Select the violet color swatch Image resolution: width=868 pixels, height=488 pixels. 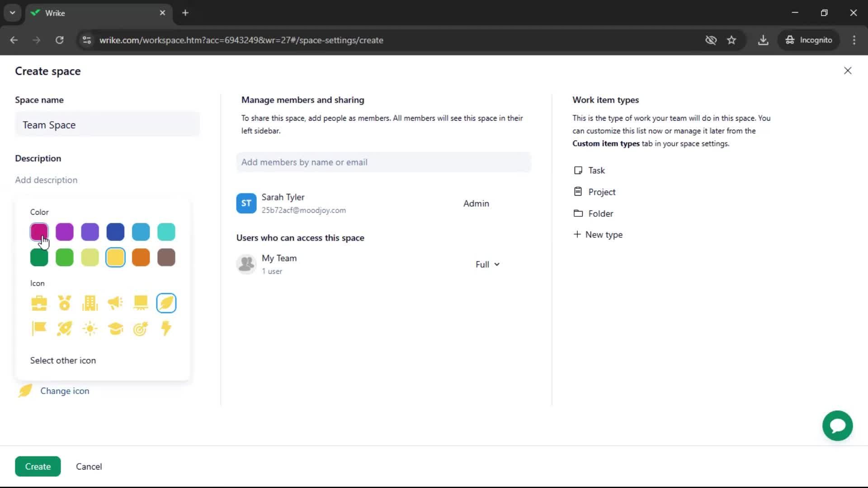click(x=90, y=232)
